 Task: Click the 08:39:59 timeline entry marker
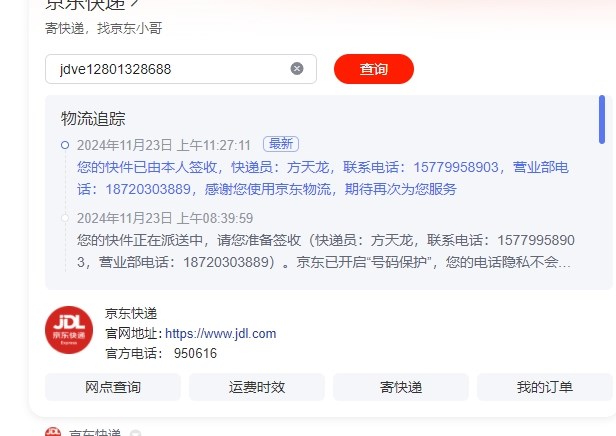tap(65, 218)
